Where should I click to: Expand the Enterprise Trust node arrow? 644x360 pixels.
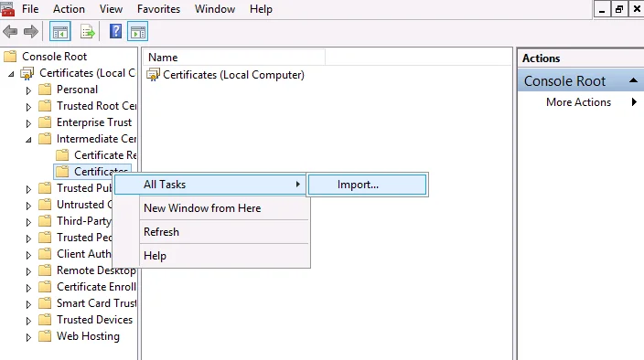click(28, 123)
